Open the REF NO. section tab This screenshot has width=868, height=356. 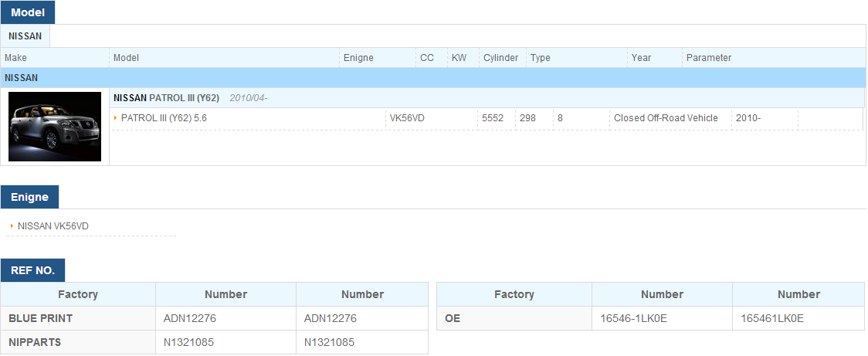[32, 270]
